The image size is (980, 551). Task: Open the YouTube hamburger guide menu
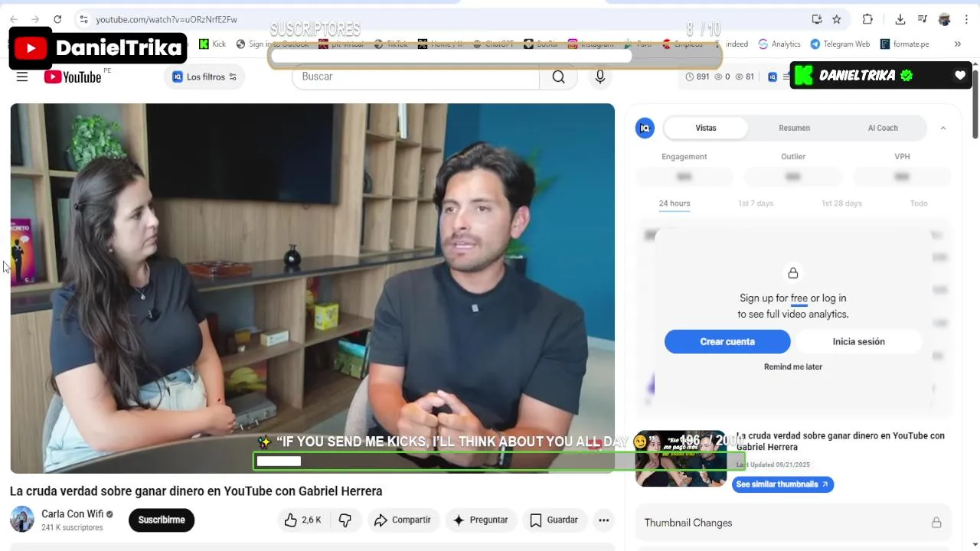point(22,77)
